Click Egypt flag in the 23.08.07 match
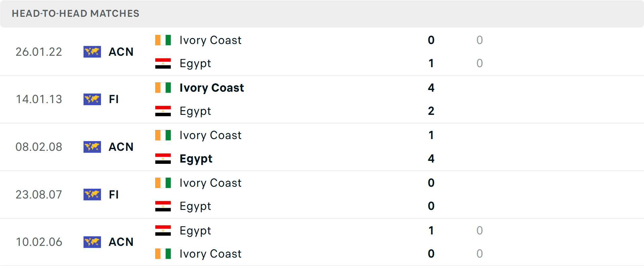This screenshot has height=266, width=644. click(163, 206)
